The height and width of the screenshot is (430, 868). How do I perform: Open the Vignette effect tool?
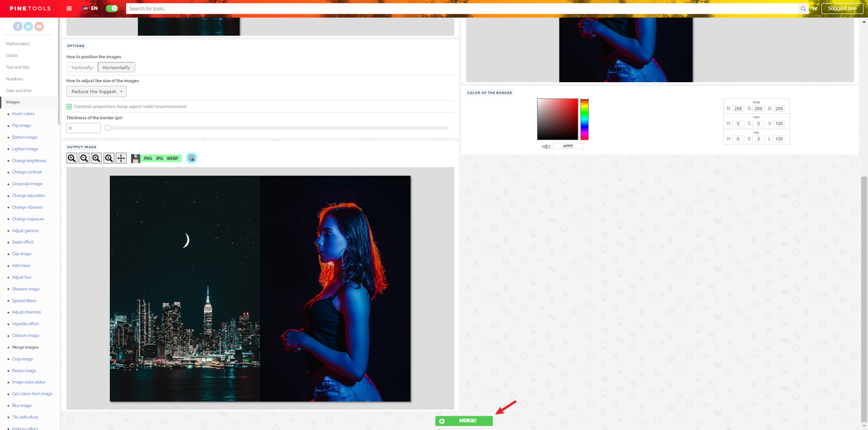(x=26, y=324)
